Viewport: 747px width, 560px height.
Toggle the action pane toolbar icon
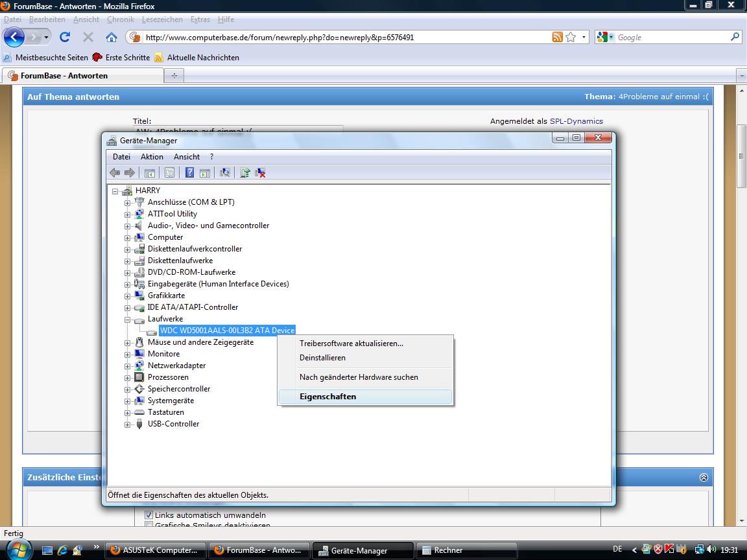[205, 173]
